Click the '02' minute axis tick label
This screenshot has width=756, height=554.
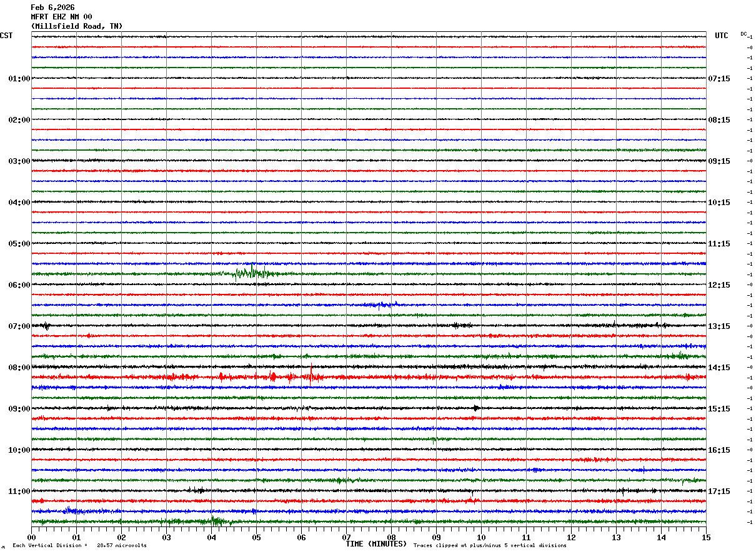coord(121,538)
